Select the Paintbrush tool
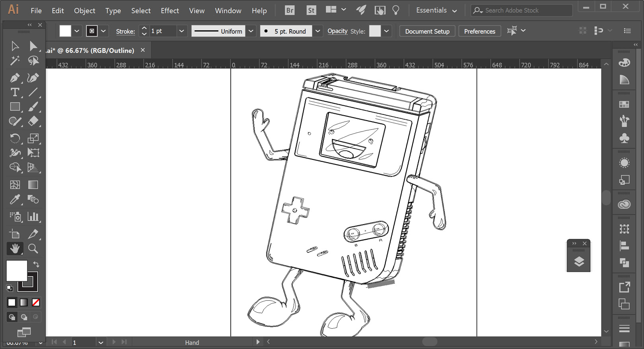Screen dimensions: 644x349 pyautogui.click(x=33, y=107)
